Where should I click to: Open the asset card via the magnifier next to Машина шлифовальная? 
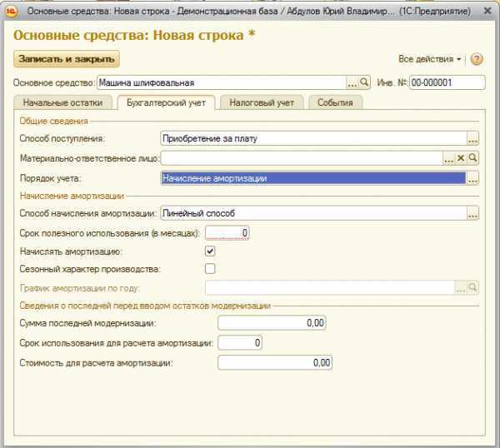tap(364, 82)
